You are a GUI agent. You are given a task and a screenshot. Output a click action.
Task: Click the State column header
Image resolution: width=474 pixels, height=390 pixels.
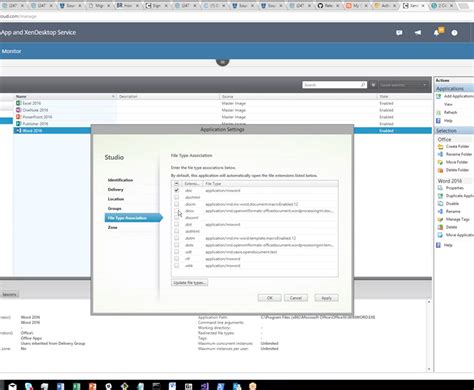(404, 96)
